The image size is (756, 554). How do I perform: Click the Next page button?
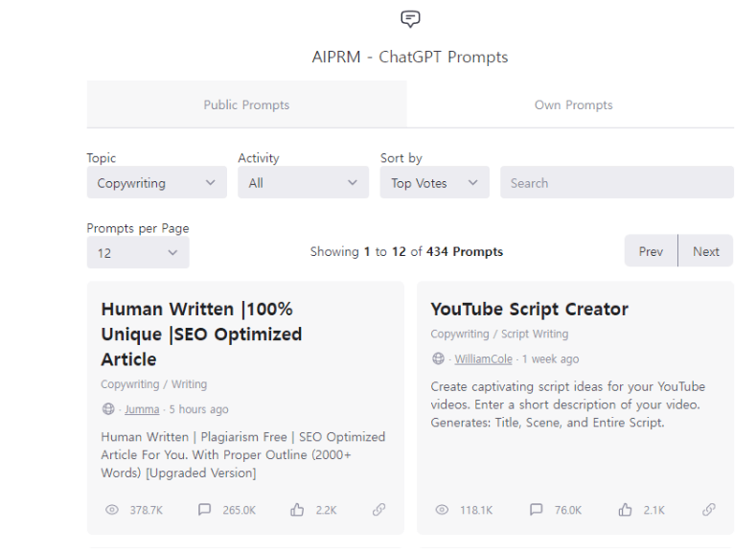[706, 251]
